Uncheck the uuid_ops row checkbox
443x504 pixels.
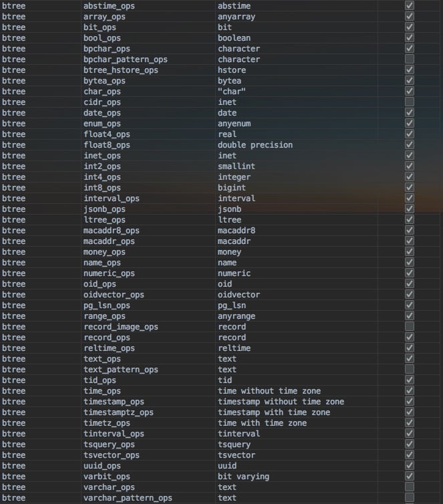click(x=410, y=465)
